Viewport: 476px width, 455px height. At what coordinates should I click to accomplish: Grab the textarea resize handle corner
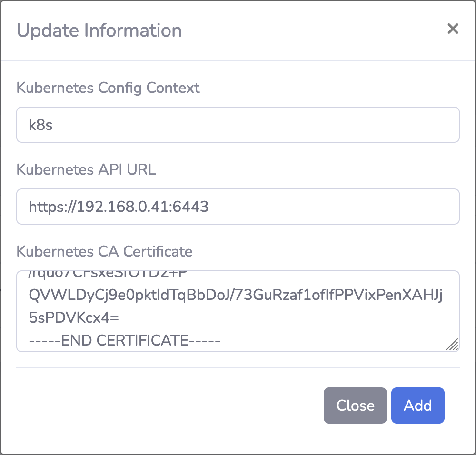click(x=453, y=345)
